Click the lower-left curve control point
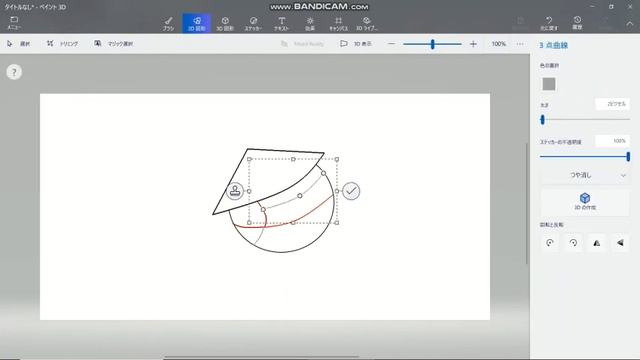The image size is (640, 360). (263, 209)
